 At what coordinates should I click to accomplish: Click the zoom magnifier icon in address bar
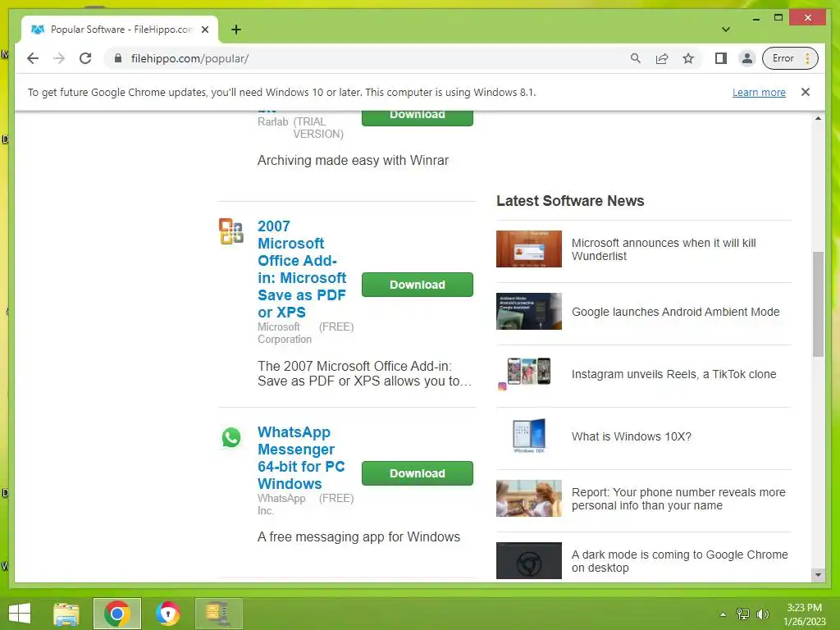(636, 58)
